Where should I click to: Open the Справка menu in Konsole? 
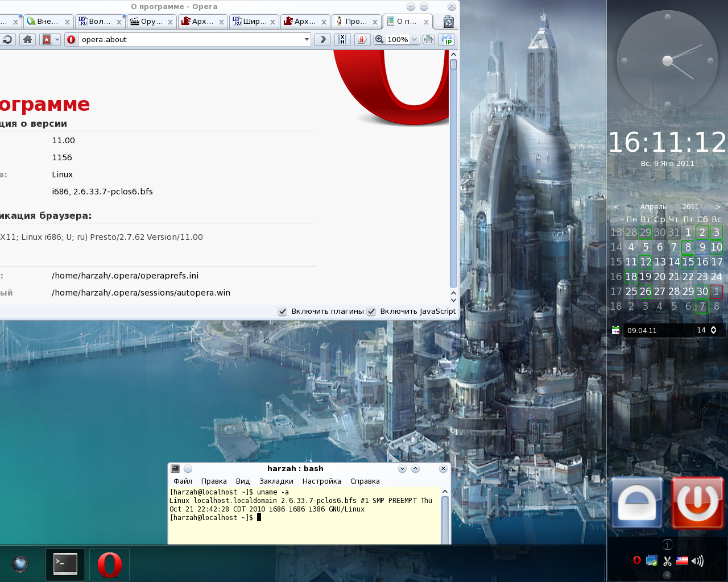(x=365, y=481)
